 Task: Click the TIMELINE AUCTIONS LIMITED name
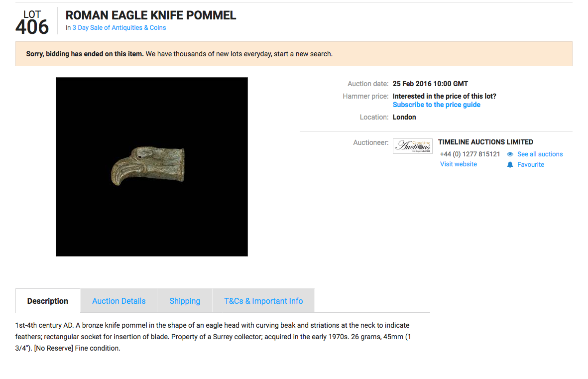click(x=485, y=142)
